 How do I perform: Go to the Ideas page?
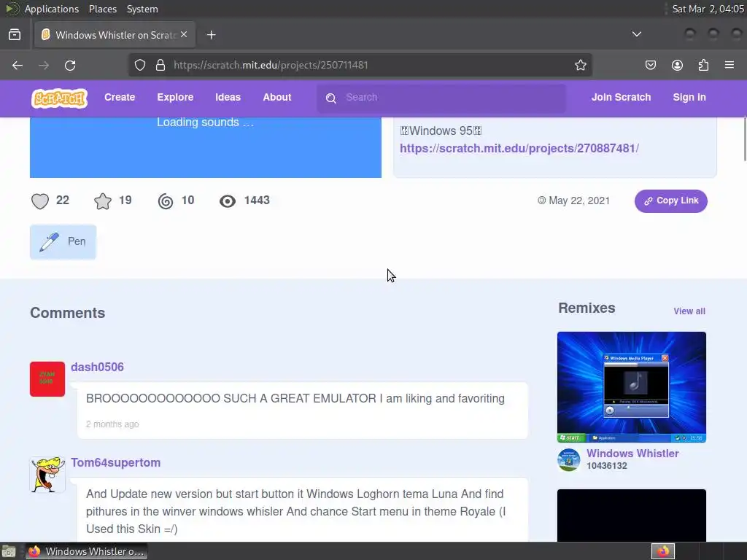(x=228, y=97)
